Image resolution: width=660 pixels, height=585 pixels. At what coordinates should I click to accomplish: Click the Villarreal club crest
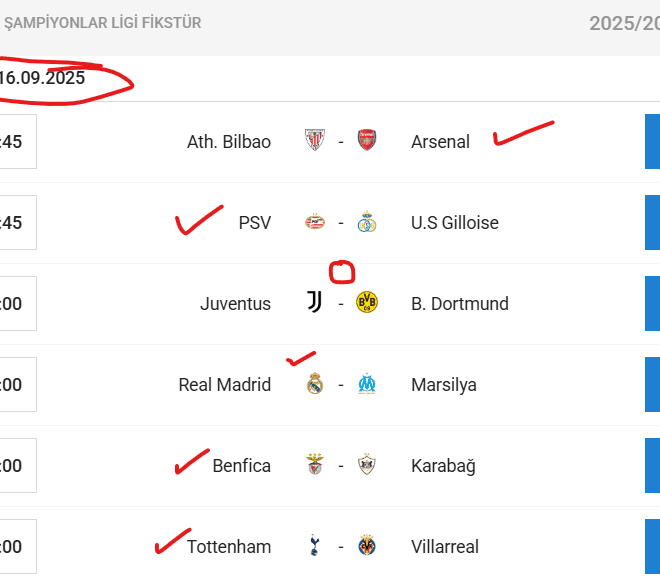(367, 546)
